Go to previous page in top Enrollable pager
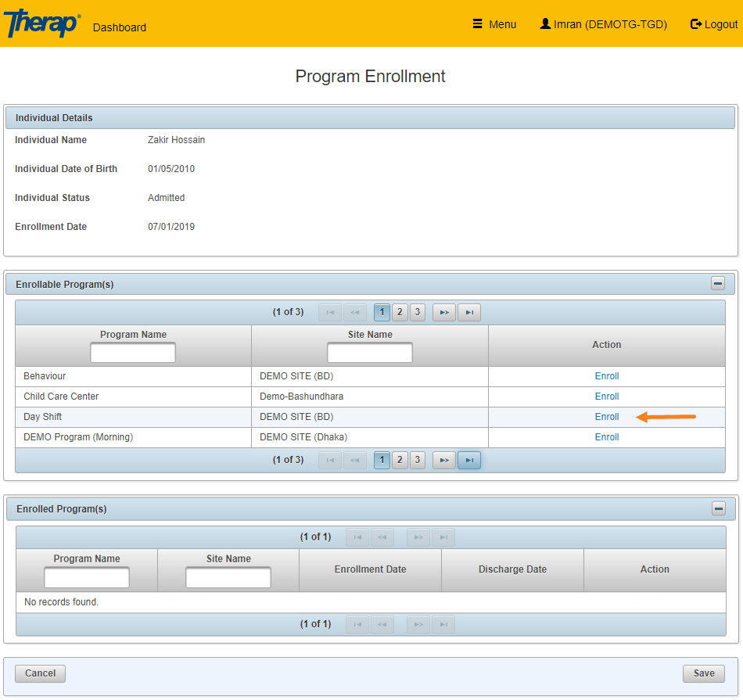The image size is (743, 700). pyautogui.click(x=355, y=312)
